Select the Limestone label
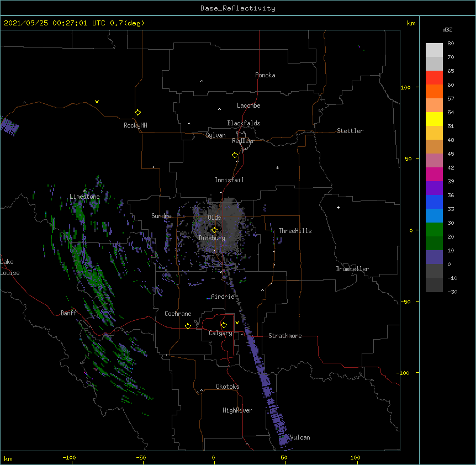 [x=84, y=197]
